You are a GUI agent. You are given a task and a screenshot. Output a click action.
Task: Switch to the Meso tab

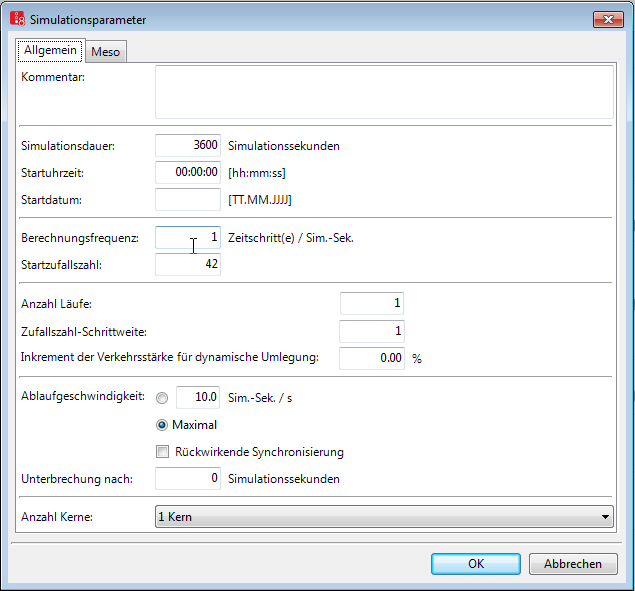point(105,52)
